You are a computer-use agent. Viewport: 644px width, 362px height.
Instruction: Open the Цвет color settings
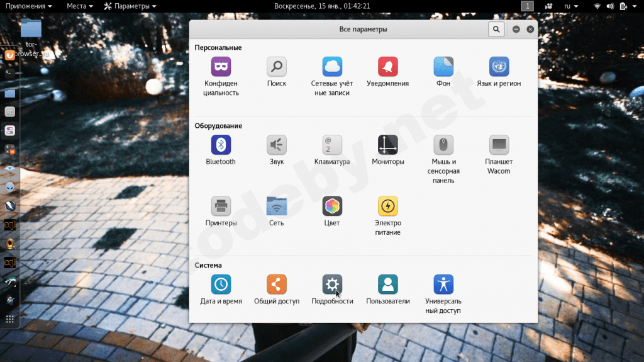331,206
